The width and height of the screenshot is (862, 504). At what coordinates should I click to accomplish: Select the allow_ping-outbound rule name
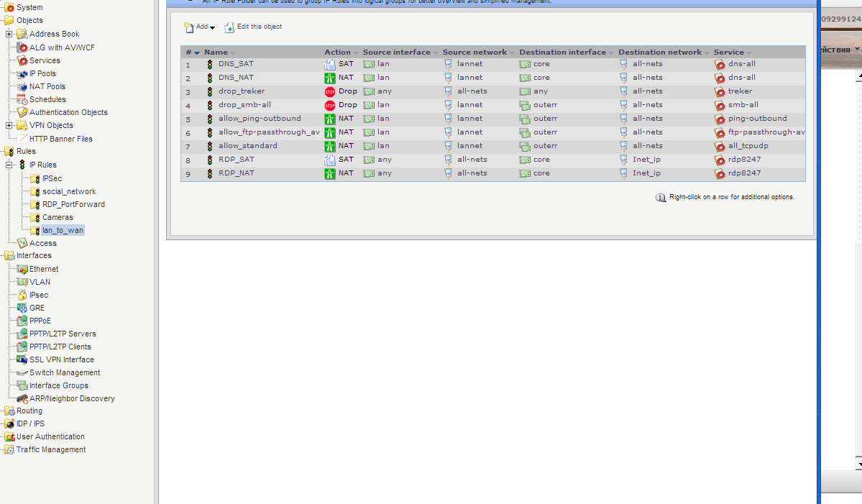pos(260,119)
